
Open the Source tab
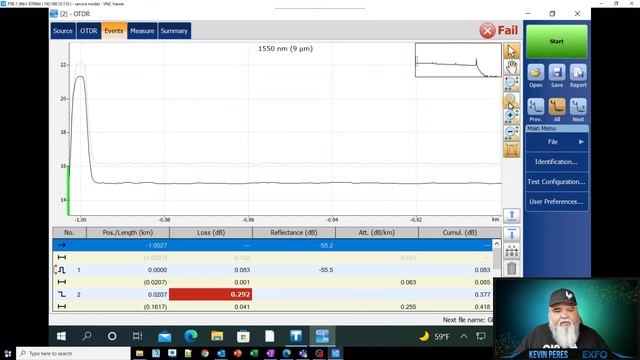[x=62, y=31]
